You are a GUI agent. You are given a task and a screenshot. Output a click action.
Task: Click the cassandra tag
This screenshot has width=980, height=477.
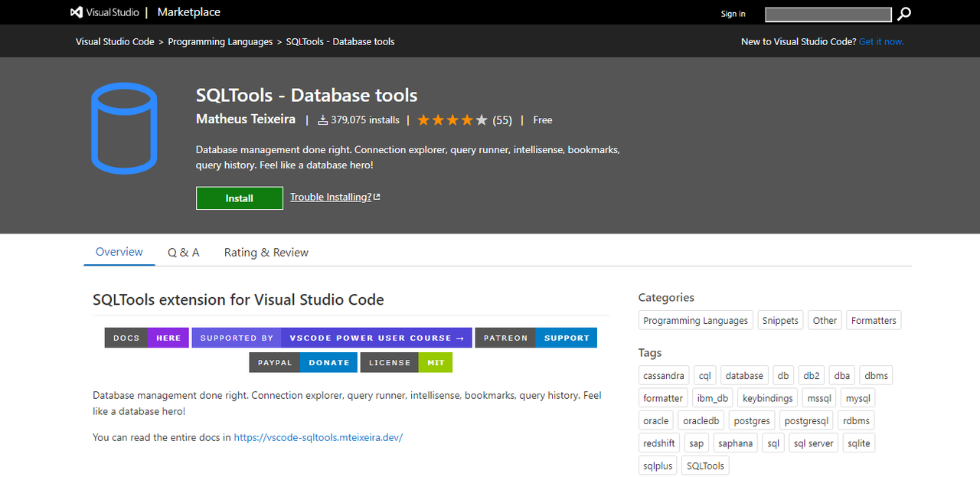click(x=664, y=376)
